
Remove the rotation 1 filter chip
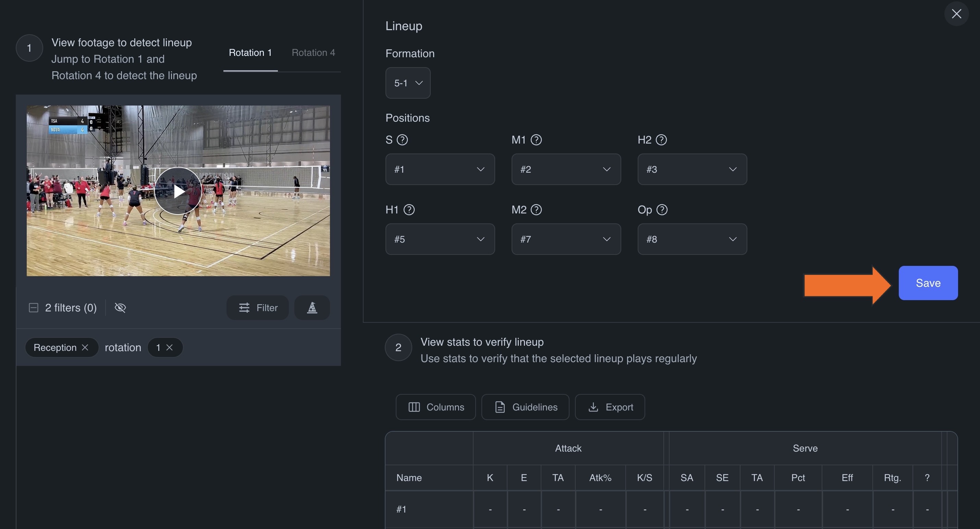click(x=170, y=348)
